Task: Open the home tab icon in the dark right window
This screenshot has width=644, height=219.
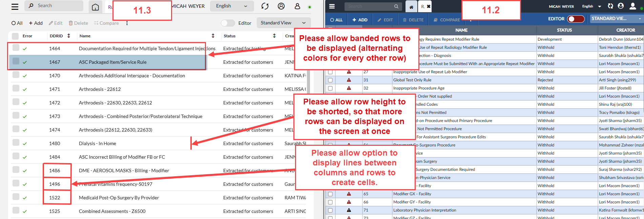Action: coord(411,6)
